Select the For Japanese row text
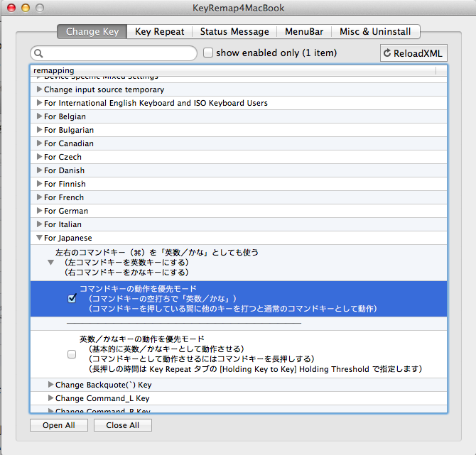This screenshot has width=476, height=455. (68, 238)
